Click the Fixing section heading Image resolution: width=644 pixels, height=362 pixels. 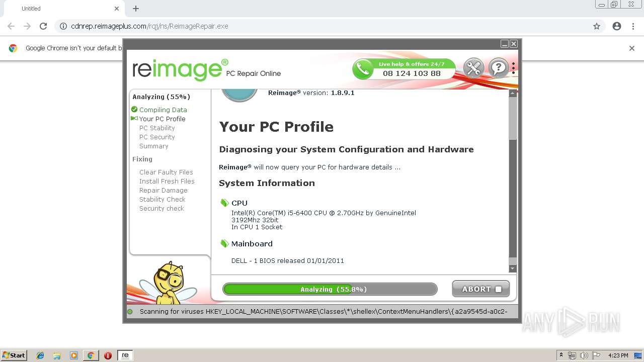(x=142, y=159)
